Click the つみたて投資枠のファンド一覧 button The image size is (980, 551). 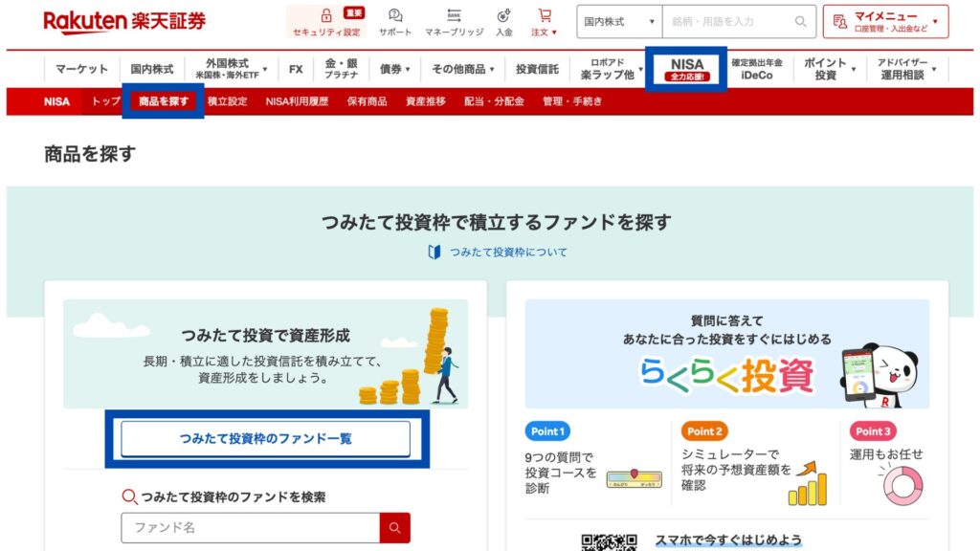coord(266,438)
